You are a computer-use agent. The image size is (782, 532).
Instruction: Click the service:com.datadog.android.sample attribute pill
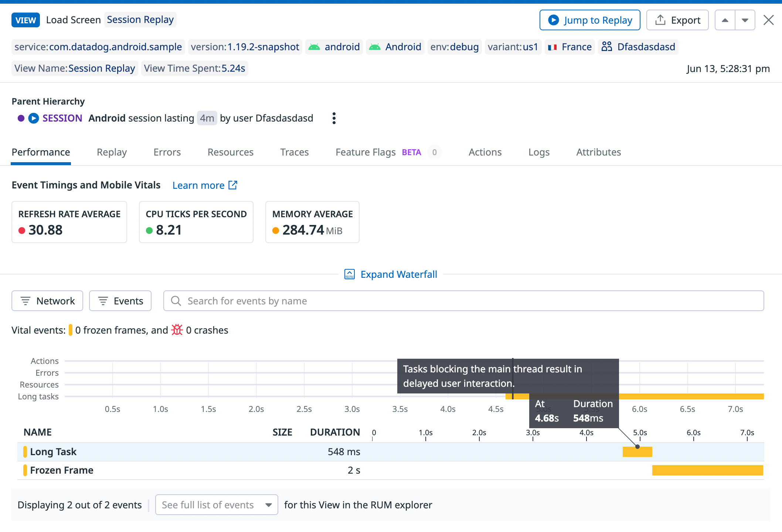[x=98, y=47]
